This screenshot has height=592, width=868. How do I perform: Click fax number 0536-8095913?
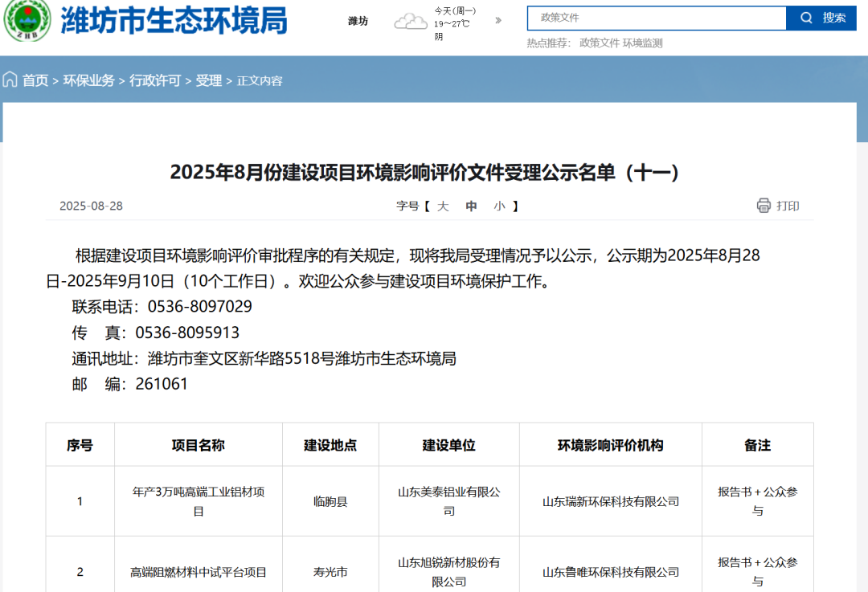click(187, 333)
